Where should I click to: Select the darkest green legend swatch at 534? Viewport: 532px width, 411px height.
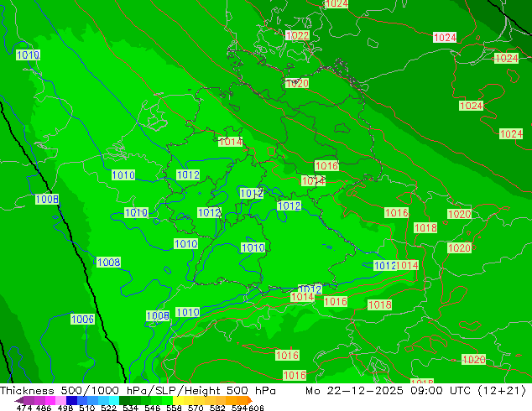[x=125, y=400]
